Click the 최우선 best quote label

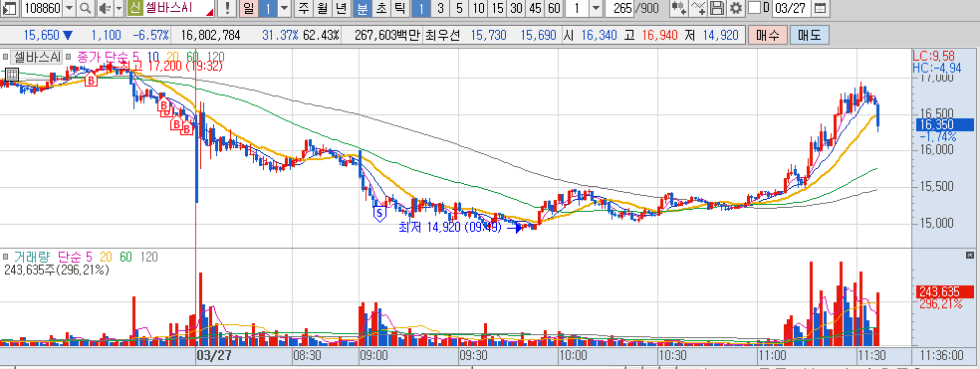[x=442, y=35]
